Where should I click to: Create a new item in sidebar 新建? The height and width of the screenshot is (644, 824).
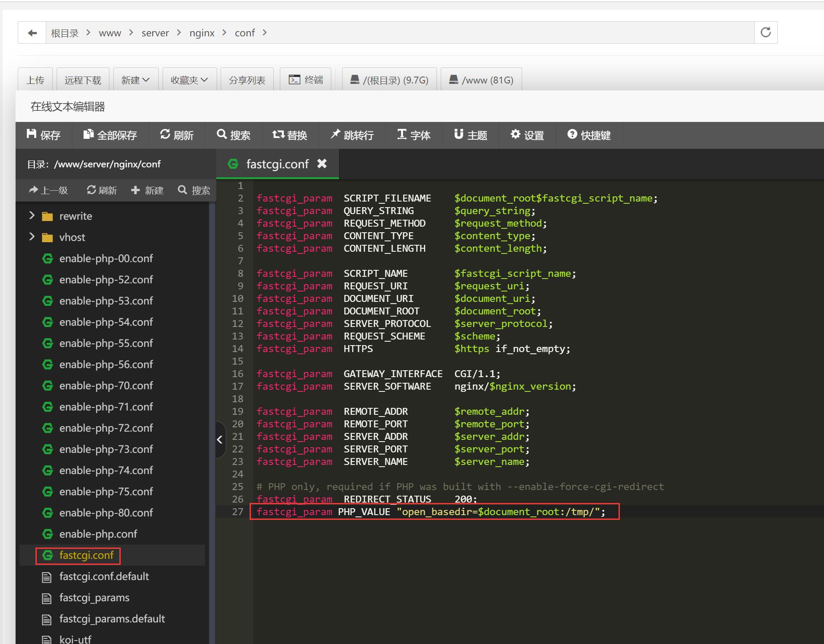click(x=147, y=190)
